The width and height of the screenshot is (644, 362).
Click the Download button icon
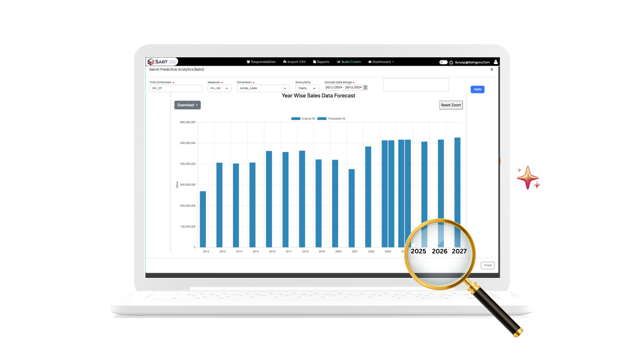point(186,105)
